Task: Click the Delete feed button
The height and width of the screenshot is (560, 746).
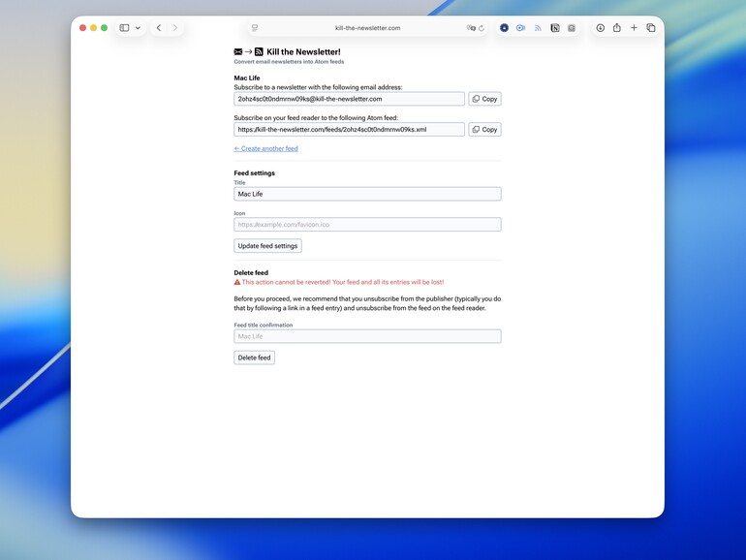Action: pos(254,358)
